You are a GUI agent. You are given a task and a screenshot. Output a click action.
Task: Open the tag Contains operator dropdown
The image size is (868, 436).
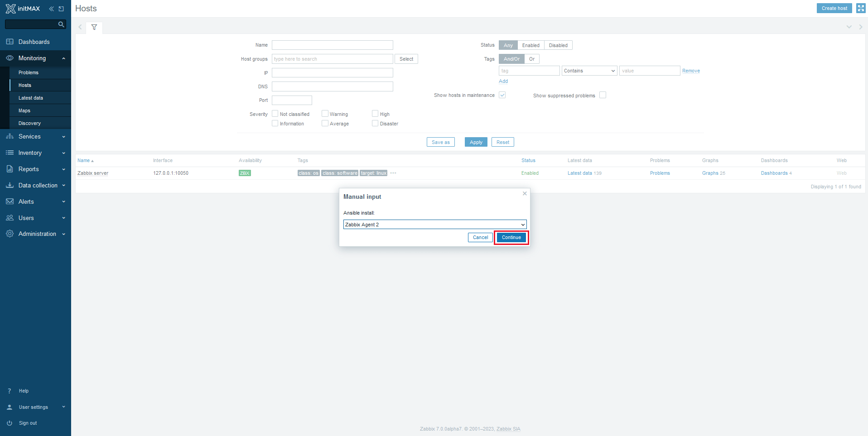[589, 71]
